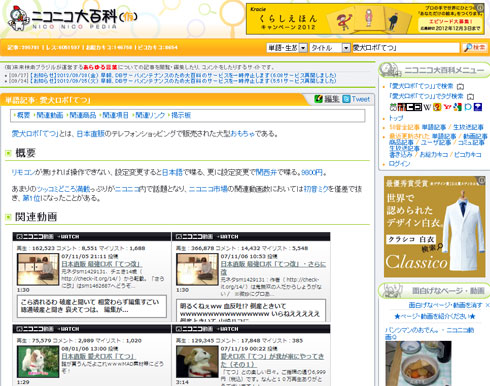Viewport: 490px width, 386px height.
Task: Jump to the 関連商品 section anchor
Action: pyautogui.click(x=83, y=115)
